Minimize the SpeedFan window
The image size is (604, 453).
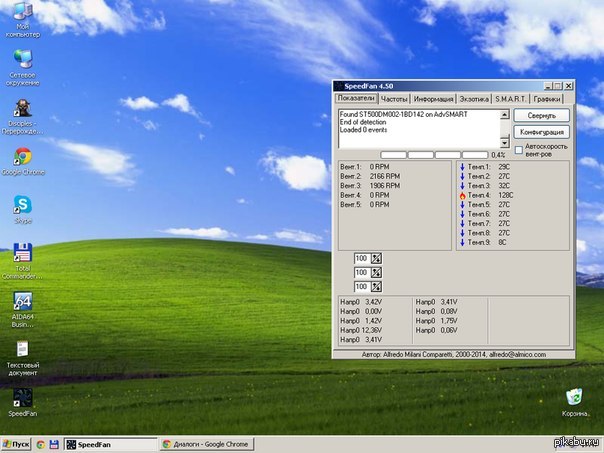[548, 86]
